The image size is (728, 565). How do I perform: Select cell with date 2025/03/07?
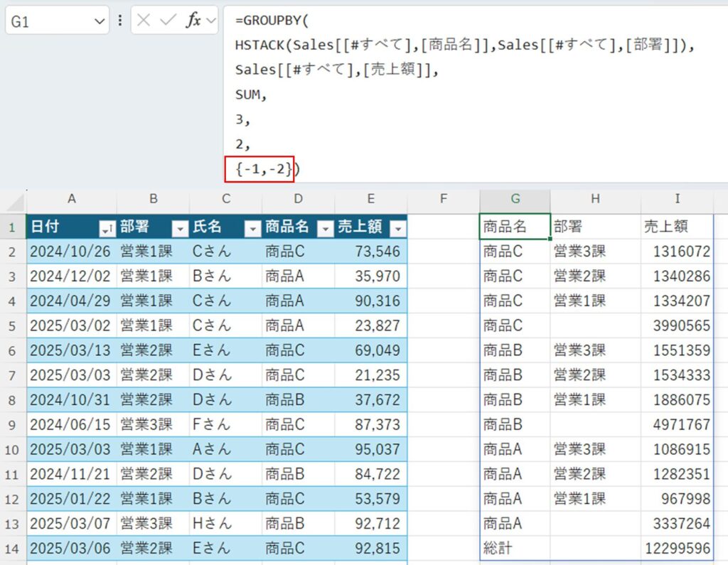(x=72, y=523)
